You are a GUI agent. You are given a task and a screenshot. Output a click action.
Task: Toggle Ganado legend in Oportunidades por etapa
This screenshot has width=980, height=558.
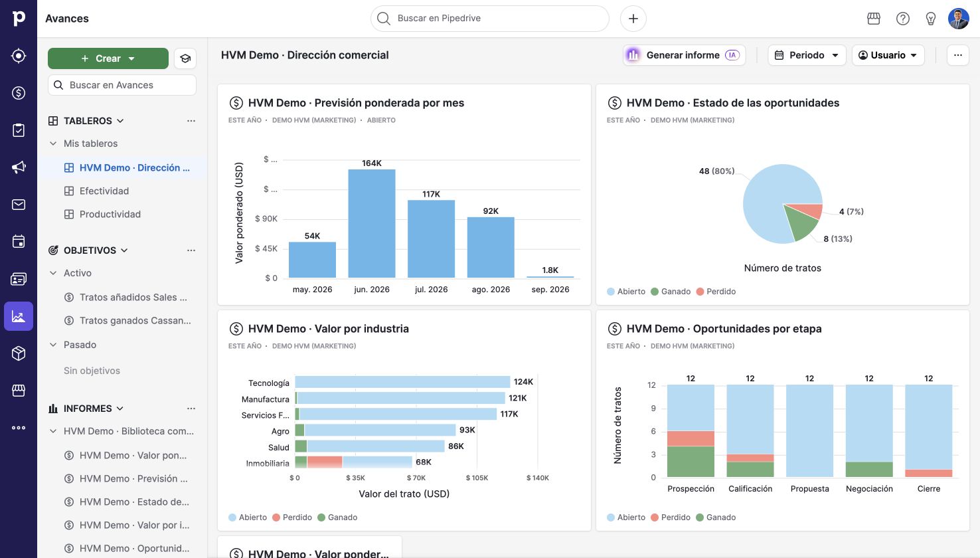716,517
